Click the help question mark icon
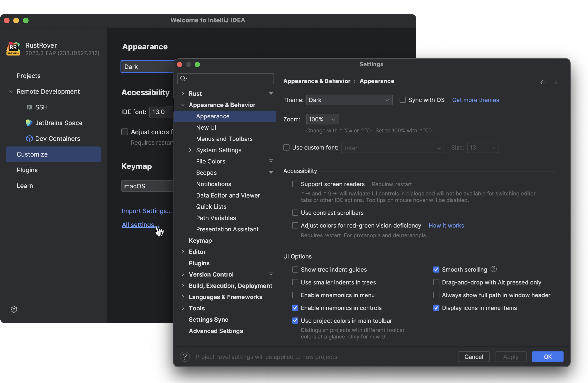The width and height of the screenshot is (588, 383). pos(185,357)
